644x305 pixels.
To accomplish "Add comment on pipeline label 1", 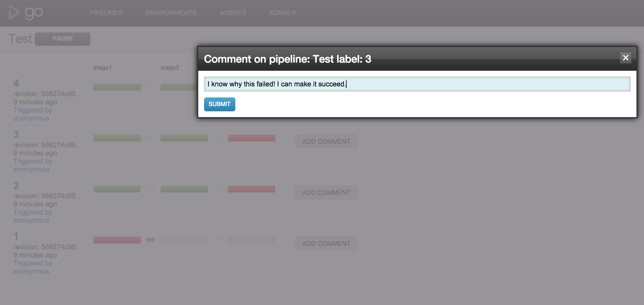I will coord(326,244).
